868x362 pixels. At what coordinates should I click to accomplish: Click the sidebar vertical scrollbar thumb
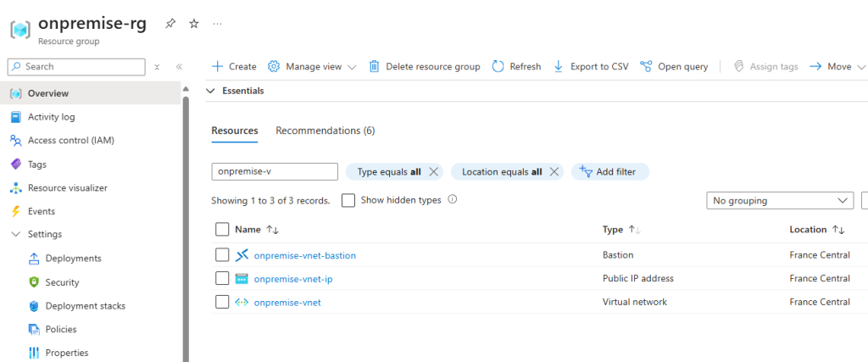(186, 228)
